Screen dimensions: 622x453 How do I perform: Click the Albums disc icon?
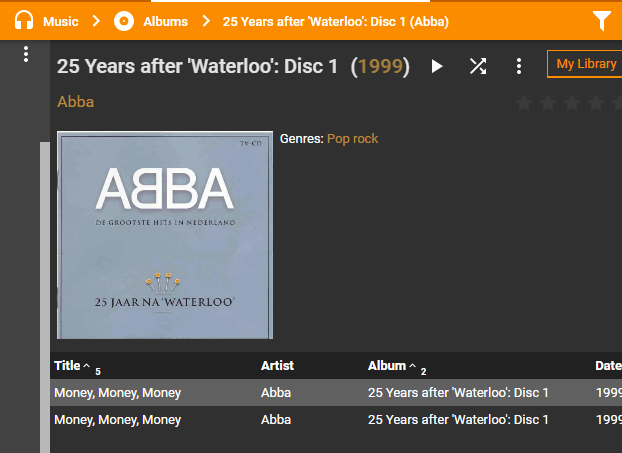point(124,20)
